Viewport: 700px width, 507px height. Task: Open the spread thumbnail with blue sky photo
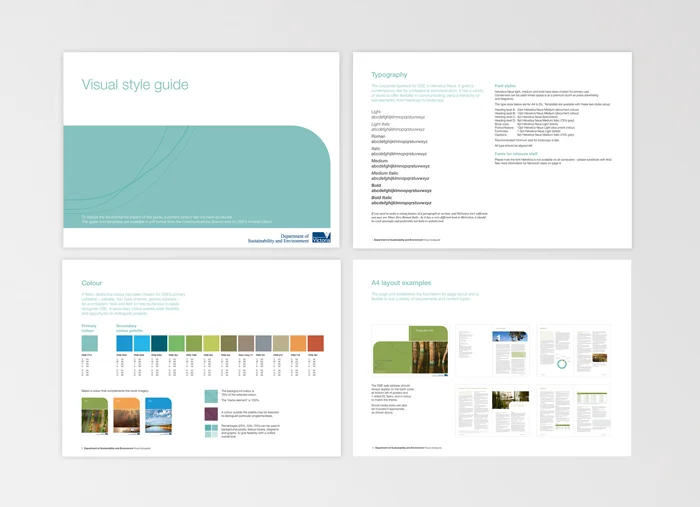coord(492,351)
